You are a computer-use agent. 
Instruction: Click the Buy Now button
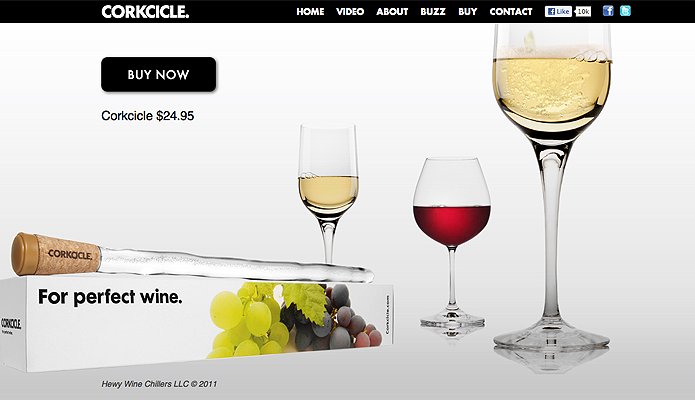pos(158,74)
